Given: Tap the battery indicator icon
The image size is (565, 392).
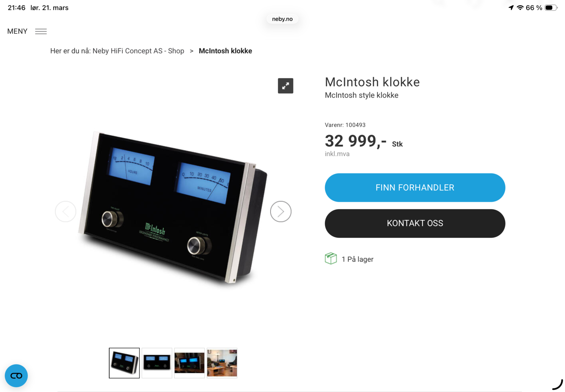Looking at the screenshot, I should (x=550, y=8).
